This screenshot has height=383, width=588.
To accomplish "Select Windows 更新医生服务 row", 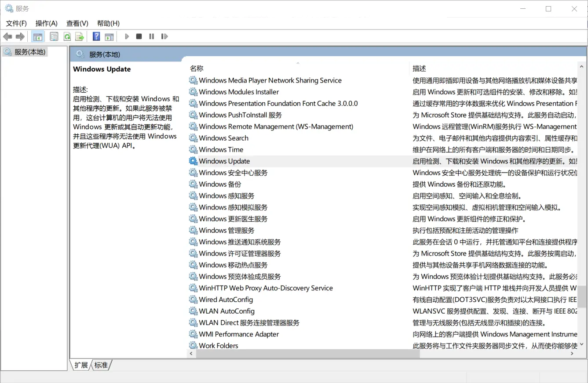I will pyautogui.click(x=382, y=219).
